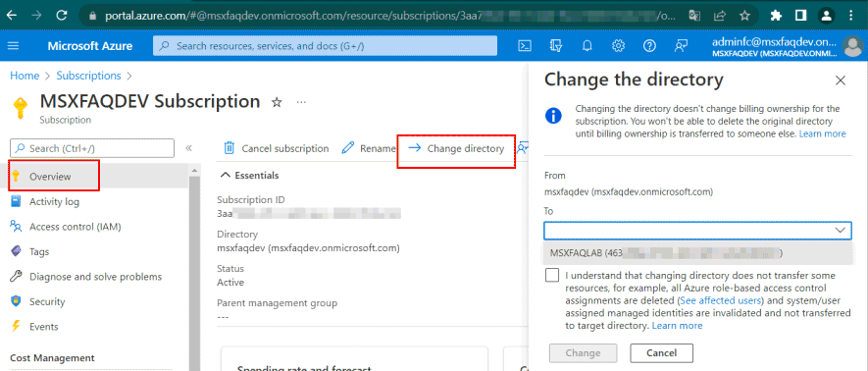Open Access control (IAM) menu item
Screen dimensions: 868x371
coord(76,227)
